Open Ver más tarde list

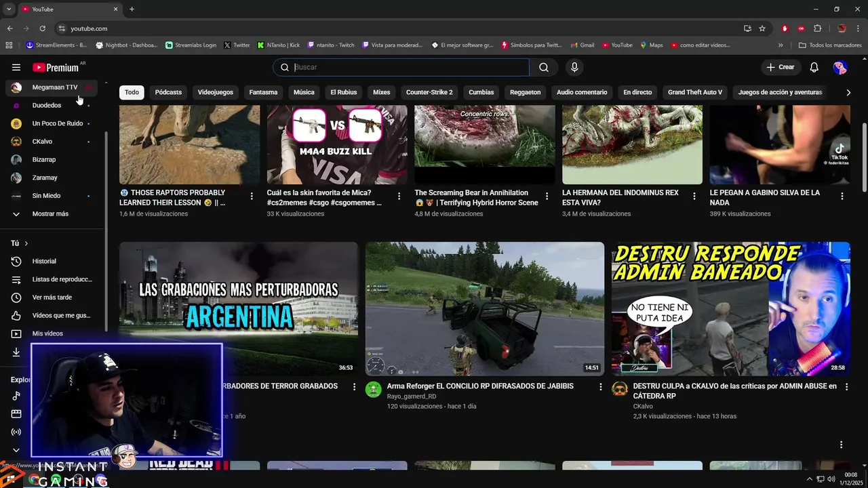click(53, 298)
